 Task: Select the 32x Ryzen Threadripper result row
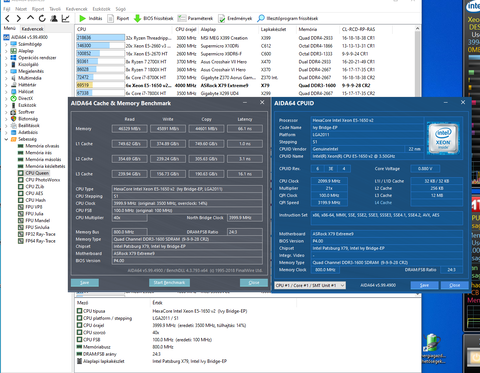[x=245, y=38]
